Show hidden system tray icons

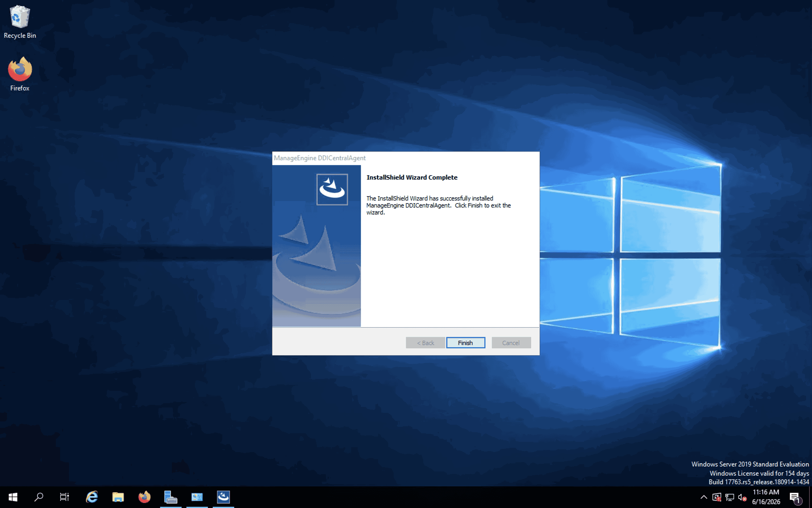pyautogui.click(x=704, y=497)
